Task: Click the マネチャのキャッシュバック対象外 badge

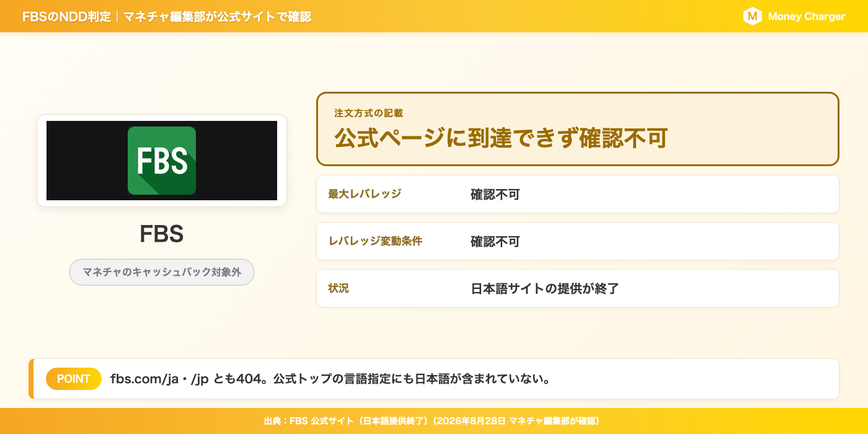Action: click(162, 272)
